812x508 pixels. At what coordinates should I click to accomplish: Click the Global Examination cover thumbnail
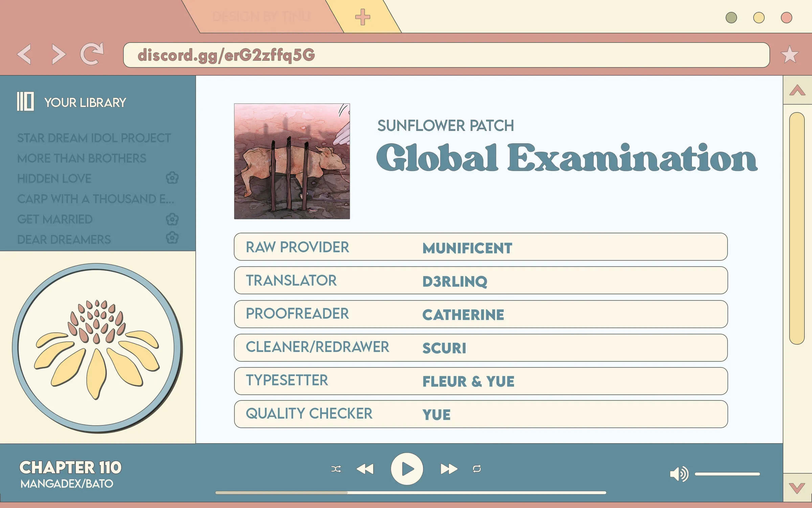coord(292,161)
